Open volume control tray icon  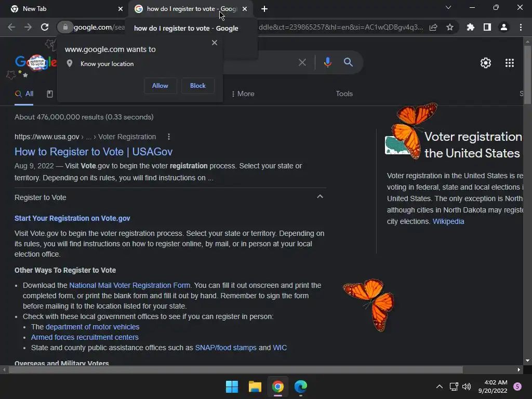tap(467, 387)
